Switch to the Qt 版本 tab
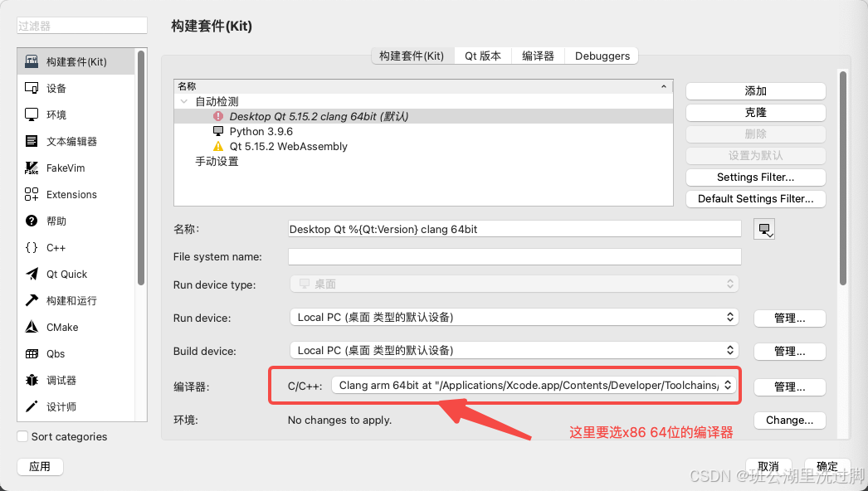This screenshot has height=491, width=868. click(x=483, y=56)
